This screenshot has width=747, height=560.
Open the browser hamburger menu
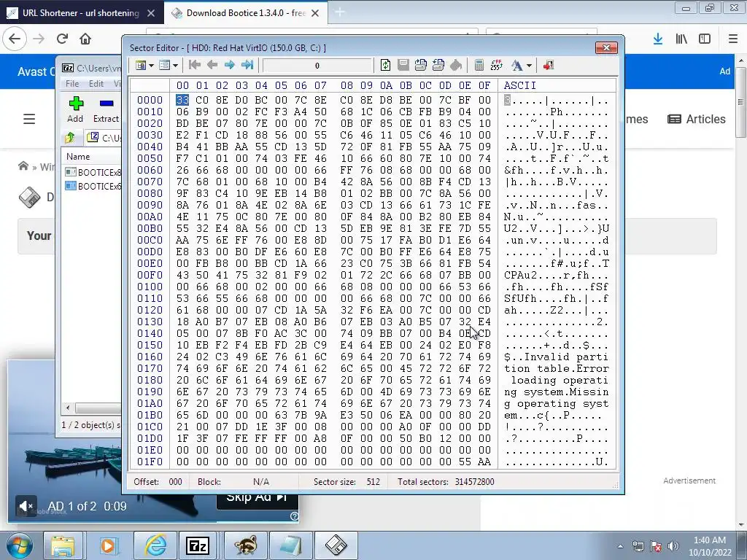click(732, 39)
